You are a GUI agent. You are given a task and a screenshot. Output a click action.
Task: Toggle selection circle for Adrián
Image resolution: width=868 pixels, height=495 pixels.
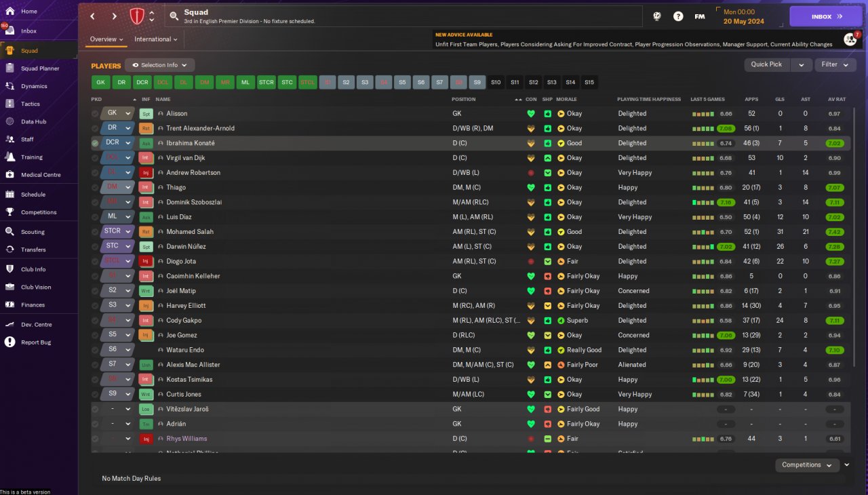pyautogui.click(x=95, y=424)
